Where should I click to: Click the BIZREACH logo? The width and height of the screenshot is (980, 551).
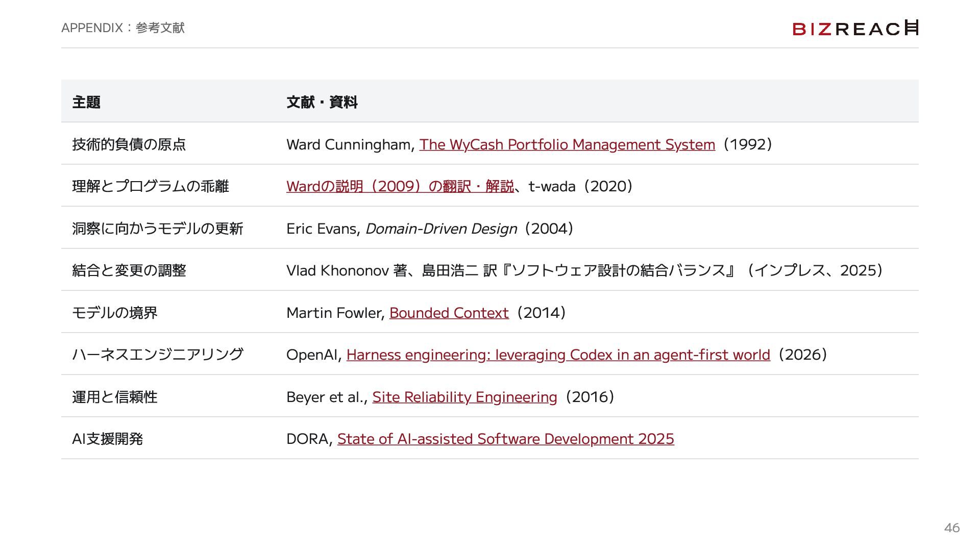click(855, 28)
